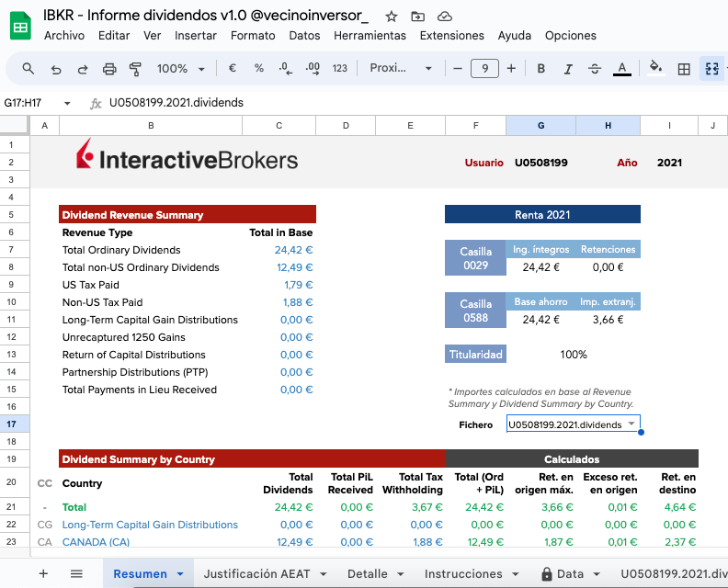Select row 17 header
This screenshot has width=728, height=588.
pos(11,424)
